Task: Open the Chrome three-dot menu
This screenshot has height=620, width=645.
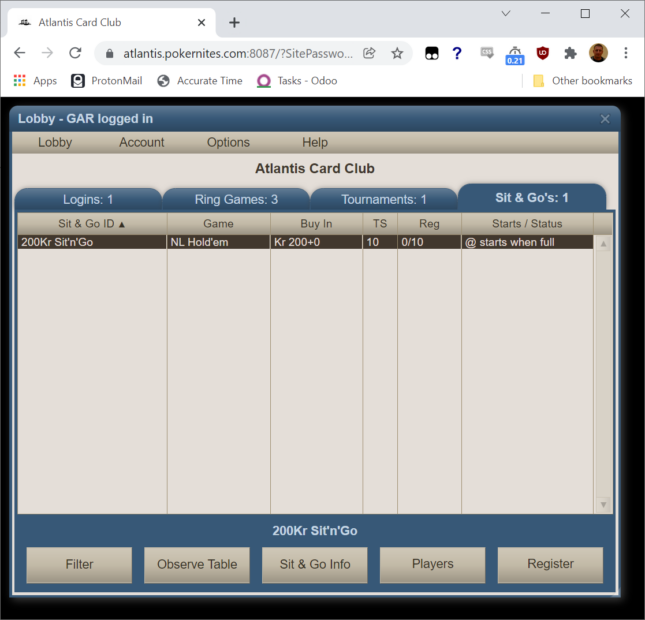Action: click(x=626, y=53)
